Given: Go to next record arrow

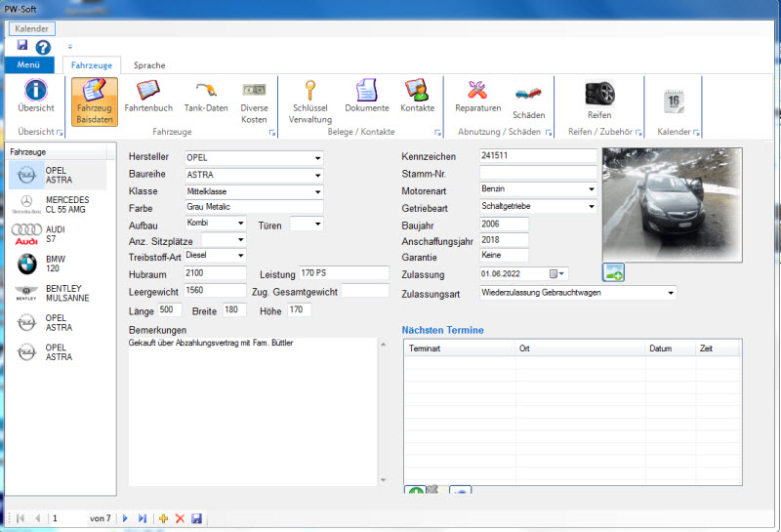Looking at the screenshot, I should (x=125, y=518).
